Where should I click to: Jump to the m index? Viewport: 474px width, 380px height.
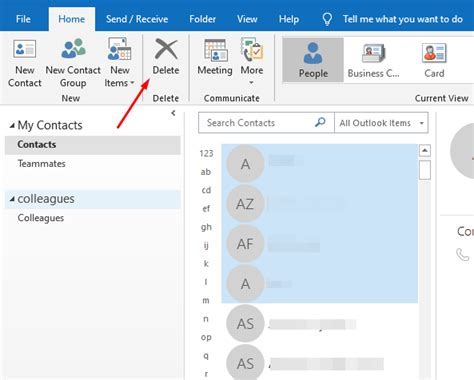point(206,300)
